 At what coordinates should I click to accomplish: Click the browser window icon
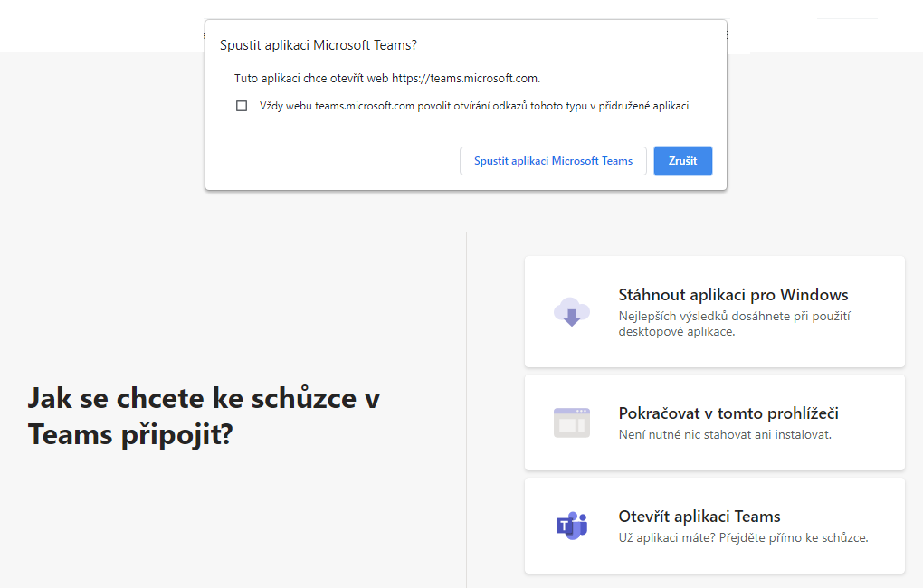[572, 422]
